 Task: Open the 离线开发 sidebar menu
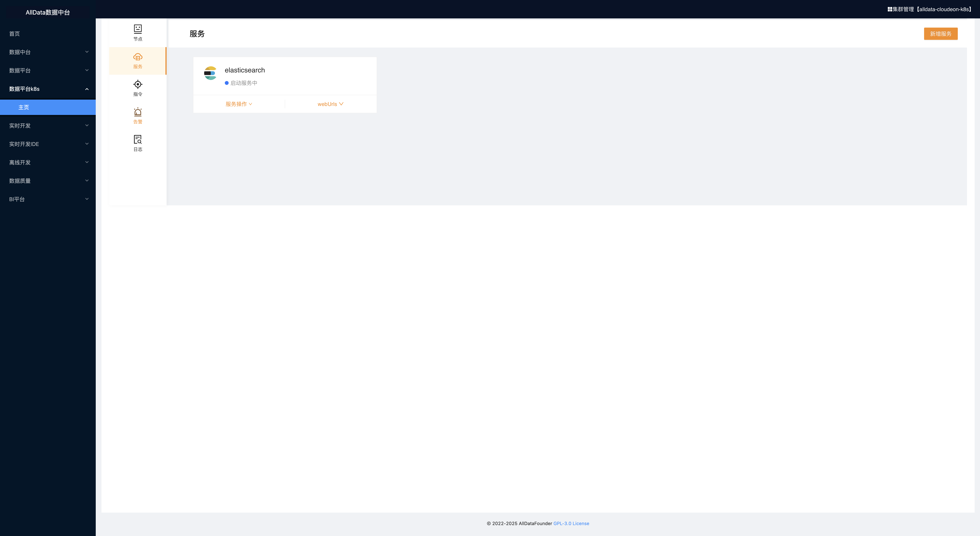48,162
